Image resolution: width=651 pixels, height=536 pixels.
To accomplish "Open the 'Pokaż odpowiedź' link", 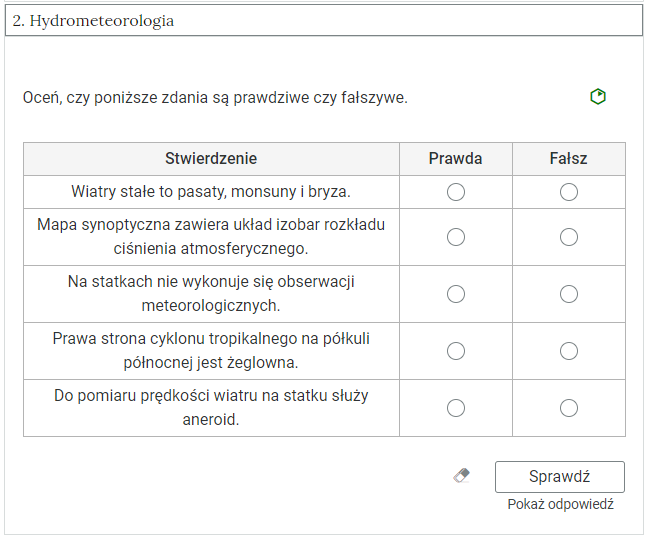I will pyautogui.click(x=560, y=504).
